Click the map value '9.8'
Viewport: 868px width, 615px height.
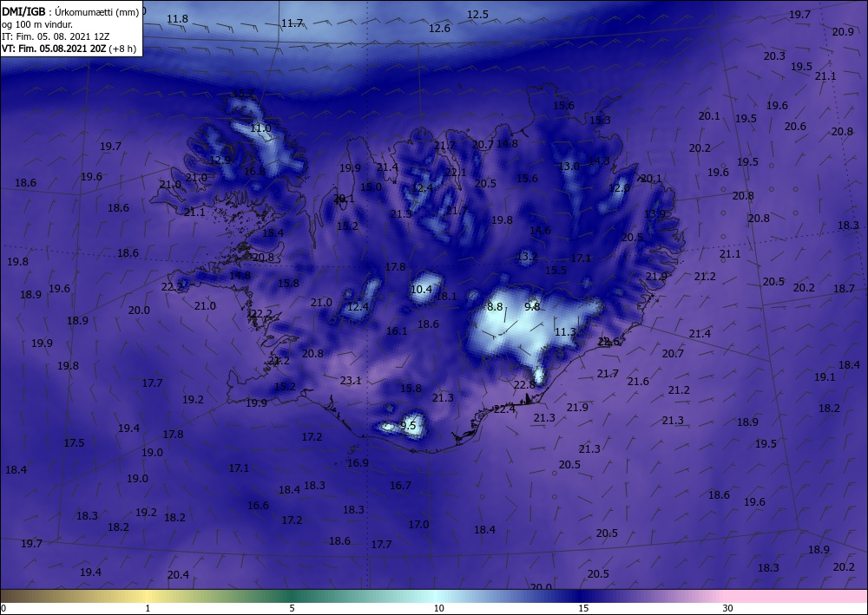pyautogui.click(x=532, y=306)
